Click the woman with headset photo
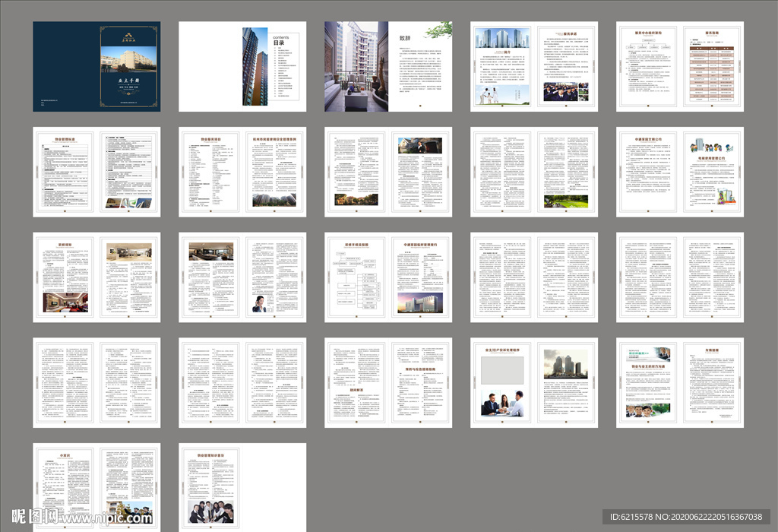Image resolution: width=778 pixels, height=532 pixels. point(258,304)
